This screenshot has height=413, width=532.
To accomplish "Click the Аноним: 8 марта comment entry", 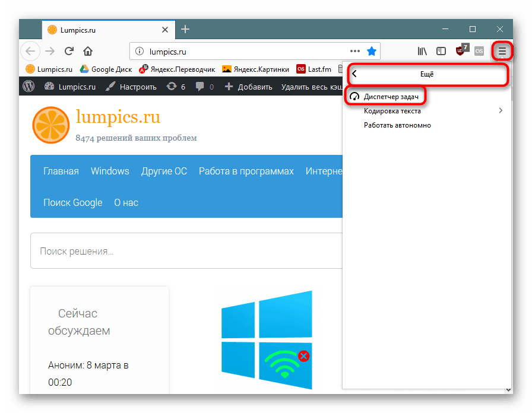I will (x=88, y=374).
